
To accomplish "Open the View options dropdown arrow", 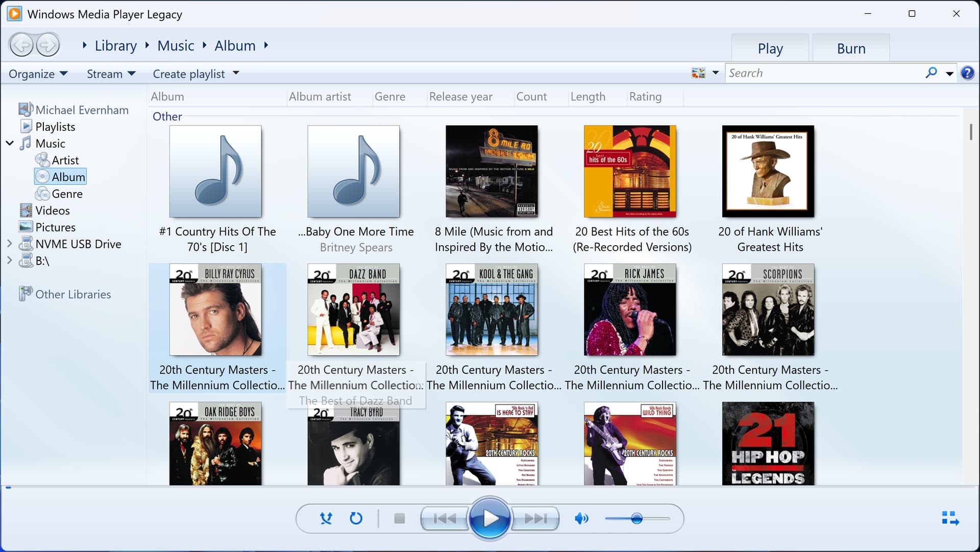I will 716,73.
